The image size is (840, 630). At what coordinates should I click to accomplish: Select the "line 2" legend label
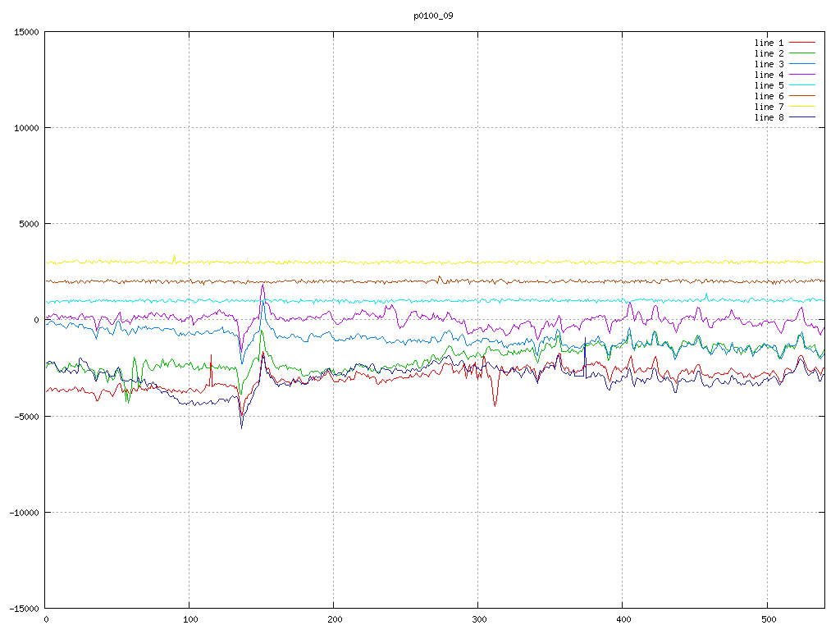tap(769, 53)
